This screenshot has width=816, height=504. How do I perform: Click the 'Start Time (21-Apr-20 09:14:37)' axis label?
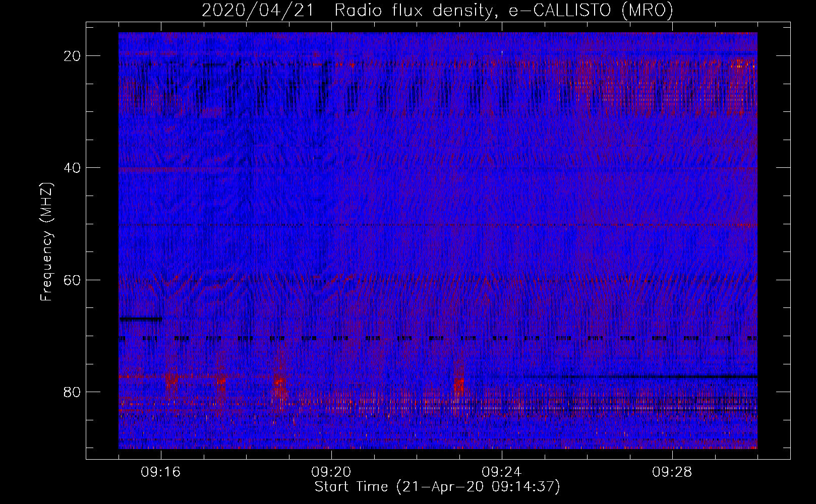(x=437, y=487)
